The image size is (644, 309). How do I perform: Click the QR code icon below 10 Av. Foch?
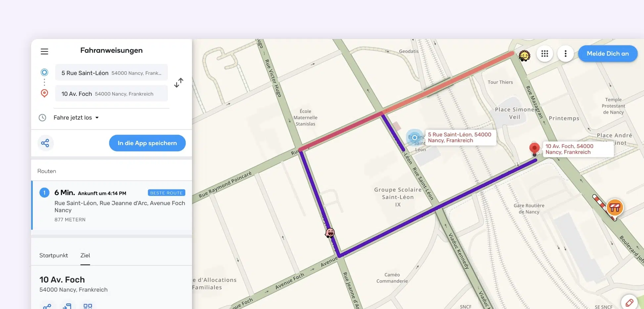click(88, 306)
